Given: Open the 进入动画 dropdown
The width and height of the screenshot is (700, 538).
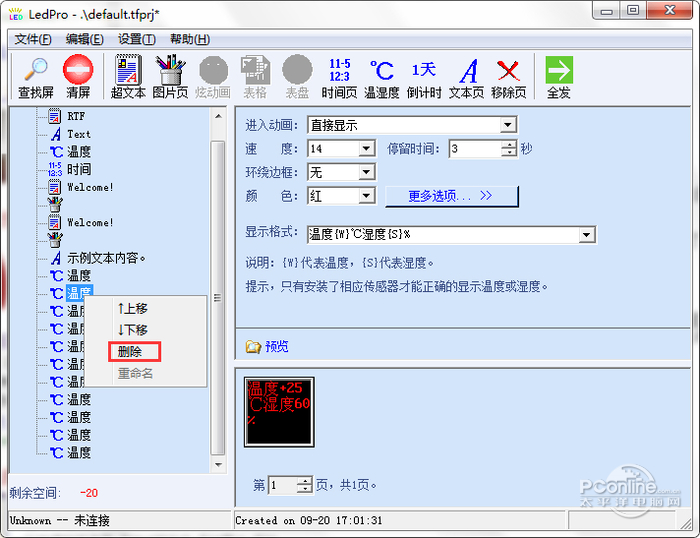Looking at the screenshot, I should 508,125.
